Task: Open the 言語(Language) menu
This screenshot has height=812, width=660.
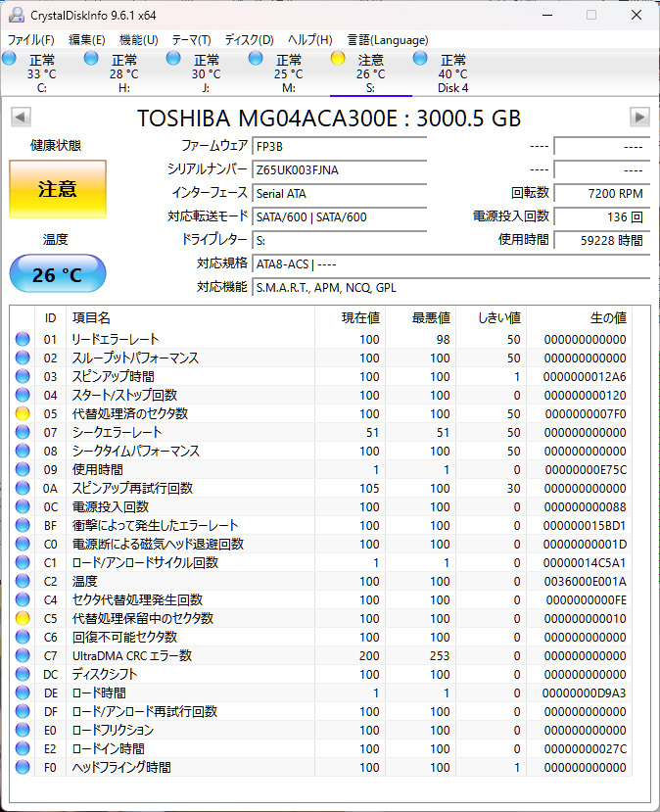Action: coord(387,40)
